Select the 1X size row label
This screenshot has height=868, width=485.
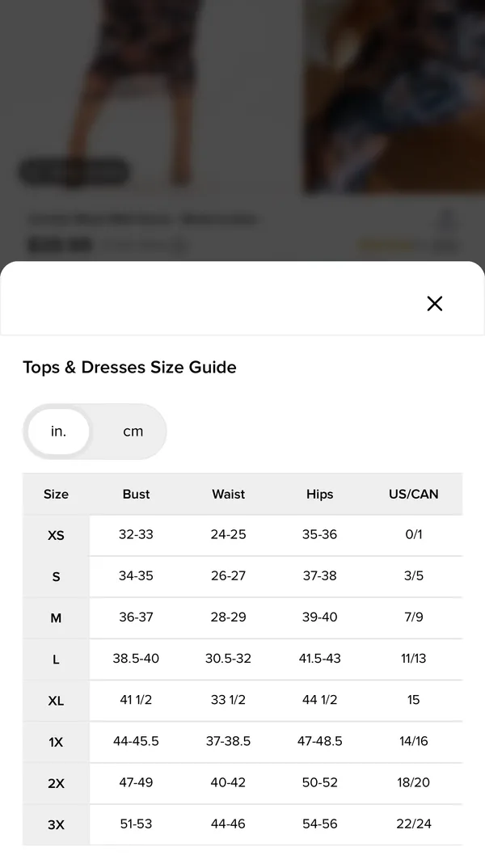(56, 743)
